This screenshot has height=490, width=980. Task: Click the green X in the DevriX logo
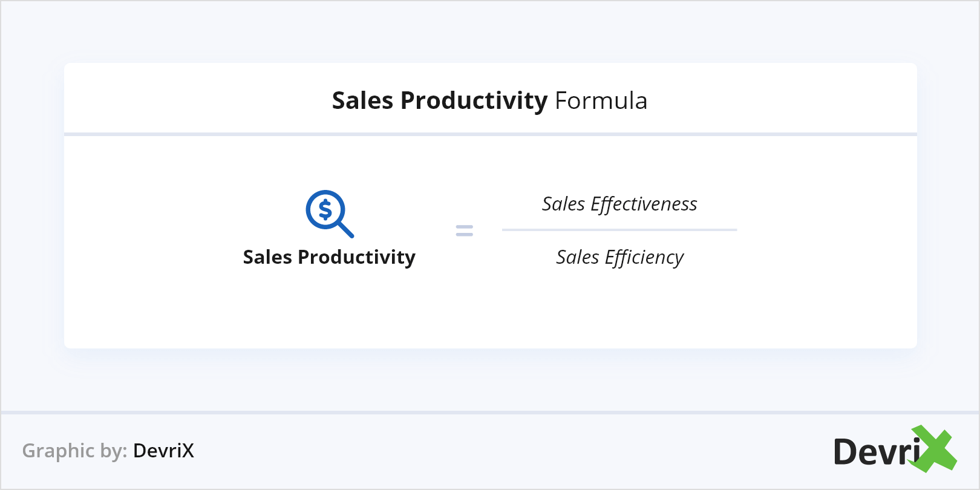(935, 449)
